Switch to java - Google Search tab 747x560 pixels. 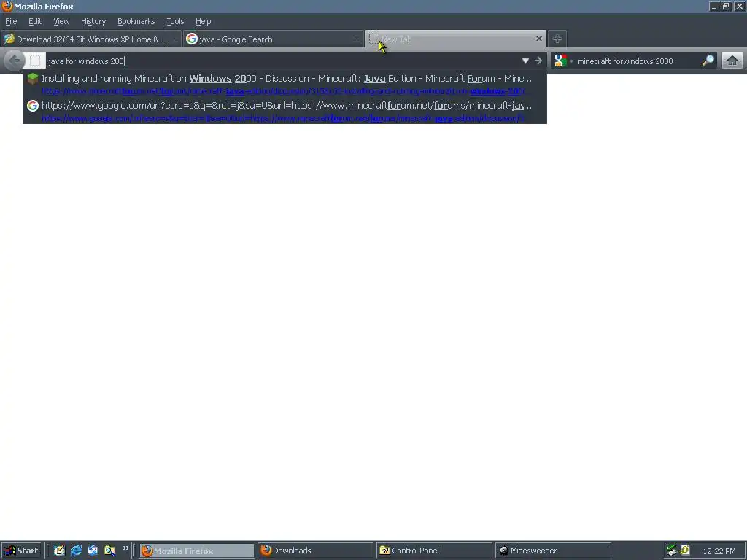(273, 39)
